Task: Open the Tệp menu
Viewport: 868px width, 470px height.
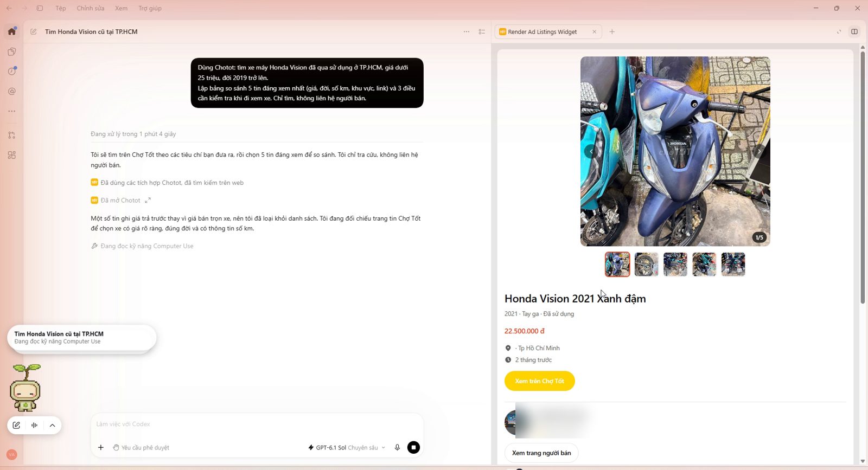Action: (61, 8)
